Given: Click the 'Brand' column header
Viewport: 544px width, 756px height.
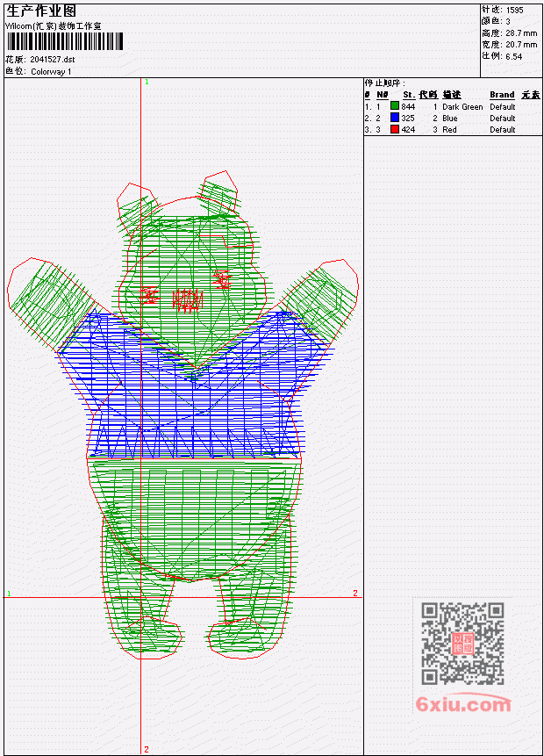Looking at the screenshot, I should (502, 95).
